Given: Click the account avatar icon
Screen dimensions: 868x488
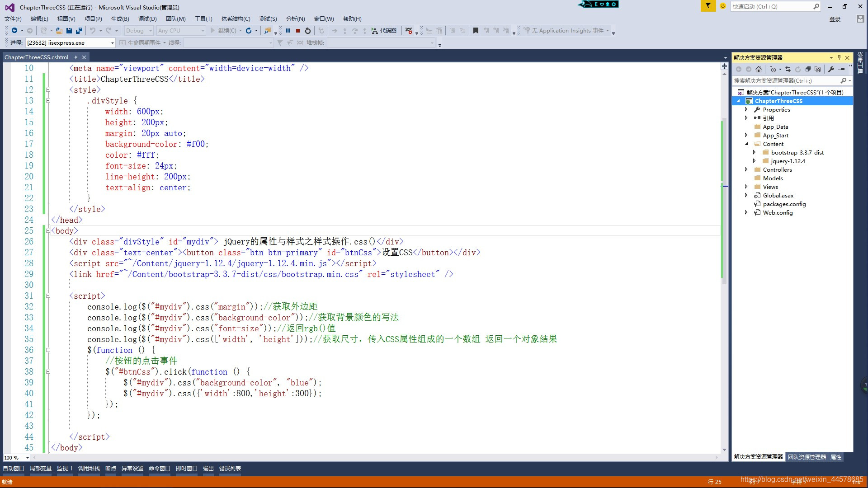Looking at the screenshot, I should pos(860,19).
